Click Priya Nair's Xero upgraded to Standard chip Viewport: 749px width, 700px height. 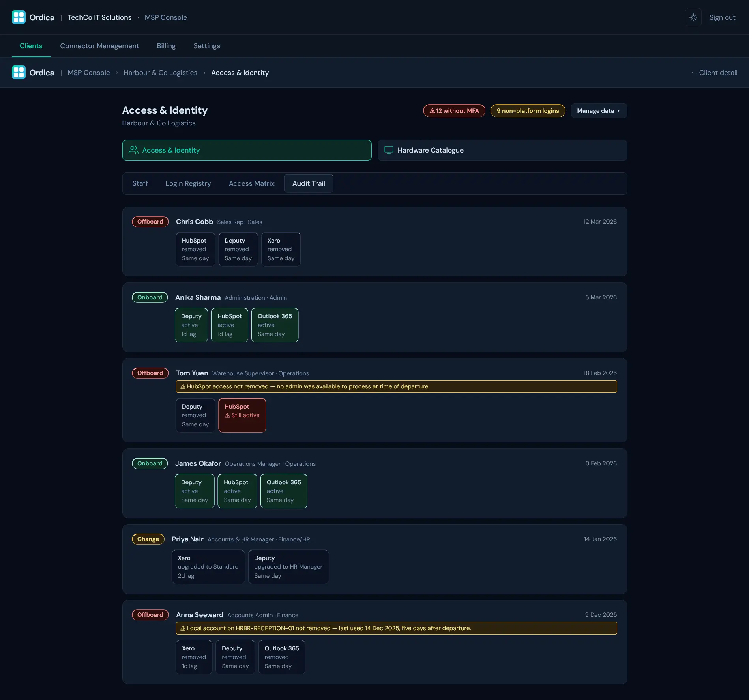pyautogui.click(x=208, y=567)
